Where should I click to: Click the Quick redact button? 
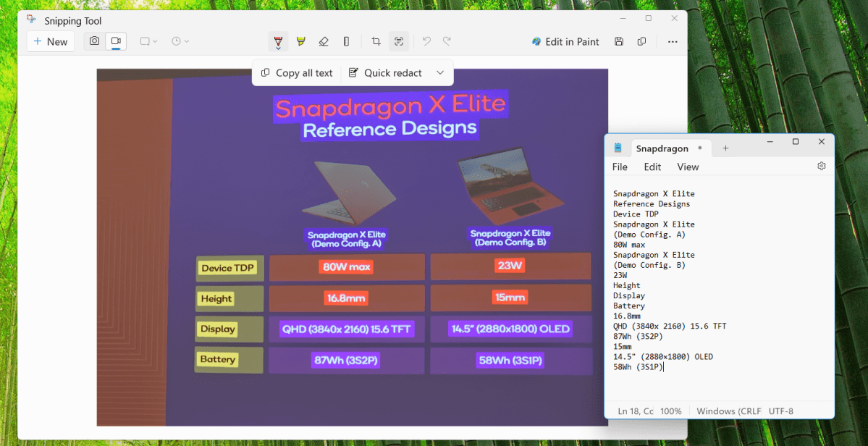point(385,73)
